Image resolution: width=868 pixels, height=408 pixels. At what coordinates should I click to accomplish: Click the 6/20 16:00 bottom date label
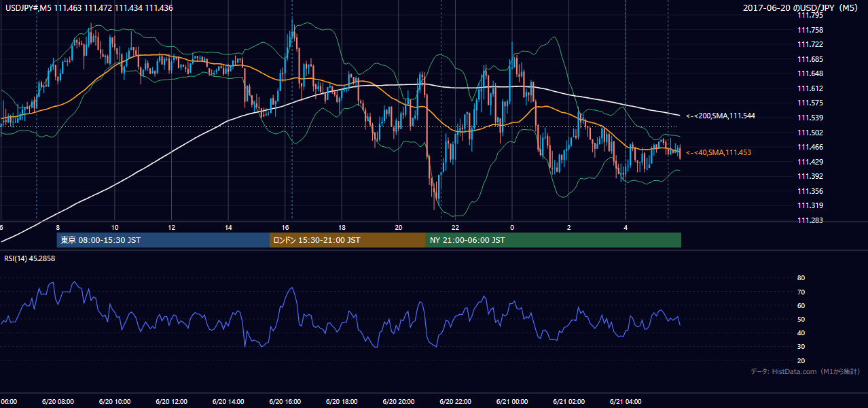coord(285,401)
